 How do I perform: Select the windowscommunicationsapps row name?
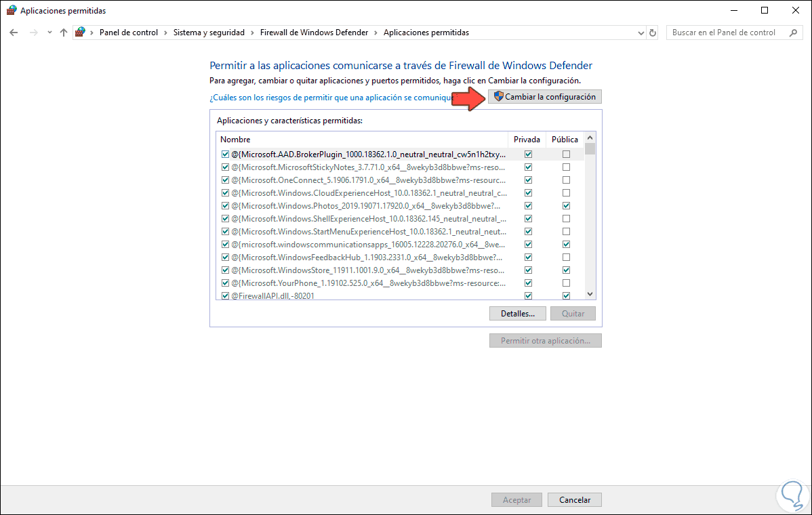point(368,245)
